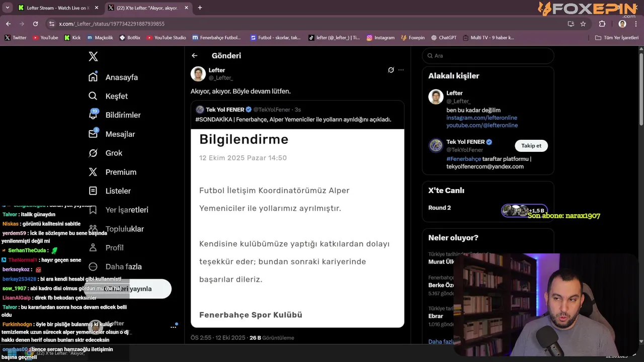The image size is (644, 362).
Task: Click the X logo in the sidebar
Action: pos(93,56)
